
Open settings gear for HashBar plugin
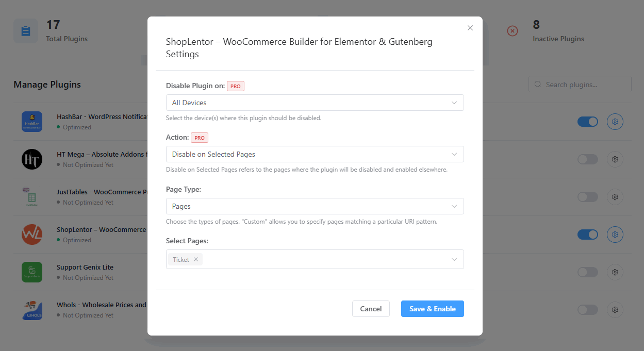615,122
